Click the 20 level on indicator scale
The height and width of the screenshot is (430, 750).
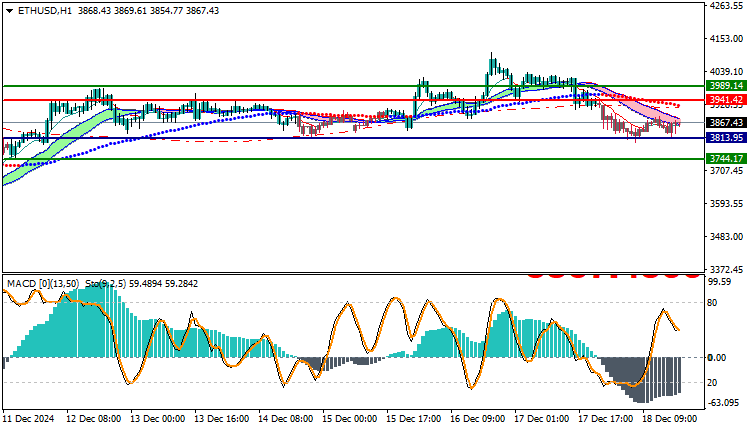tap(712, 383)
